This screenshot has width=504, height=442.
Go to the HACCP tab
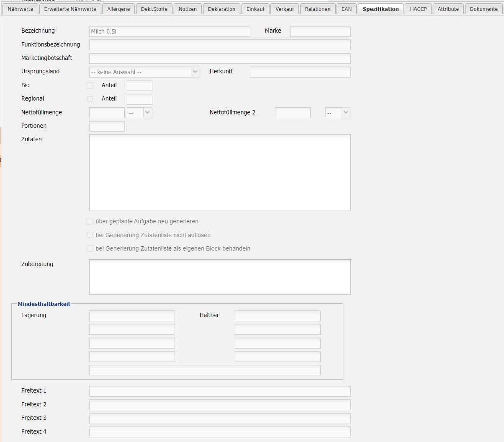[418, 9]
